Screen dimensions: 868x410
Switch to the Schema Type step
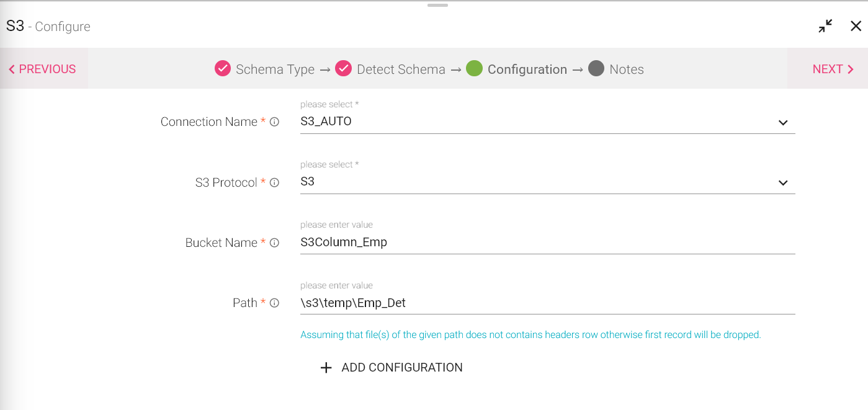pos(275,69)
